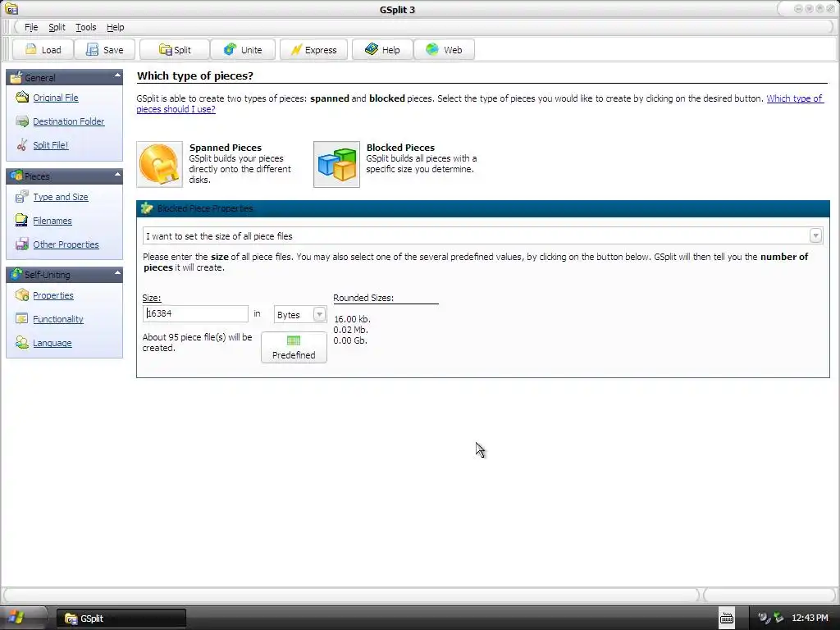Click the Rounded Sizes 16.00 kb value
Screen dimensions: 840x630
(x=352, y=319)
